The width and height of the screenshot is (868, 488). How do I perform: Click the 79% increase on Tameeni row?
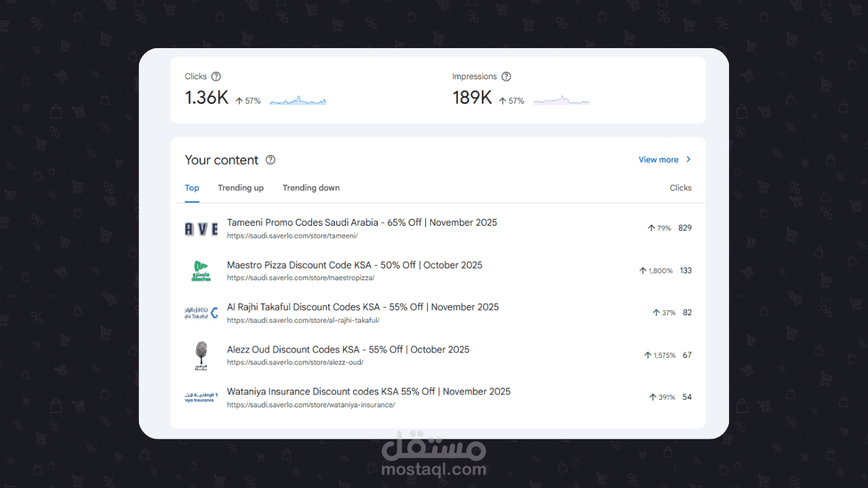click(x=659, y=228)
